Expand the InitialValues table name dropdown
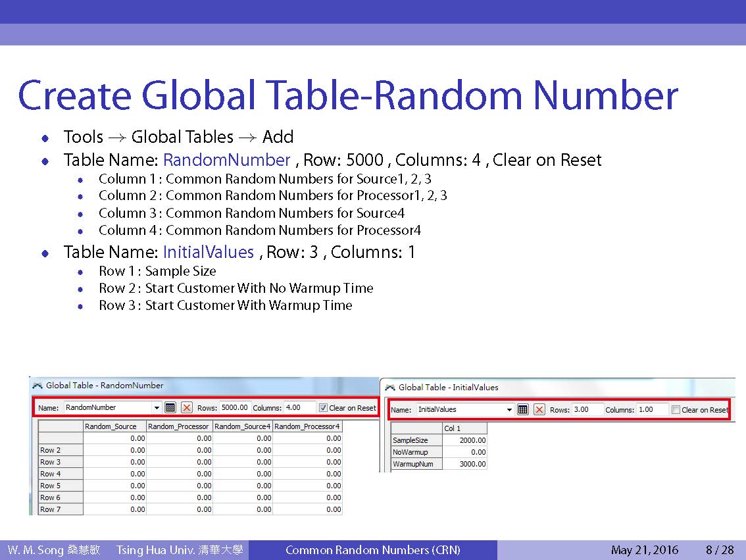This screenshot has height=560, width=746. [x=509, y=410]
